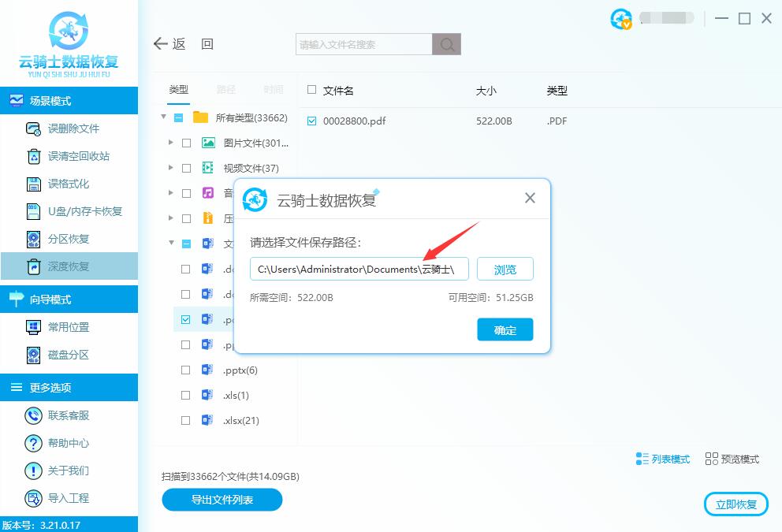Click the .xlsx(21) document icon
782x532 pixels.
click(x=207, y=420)
